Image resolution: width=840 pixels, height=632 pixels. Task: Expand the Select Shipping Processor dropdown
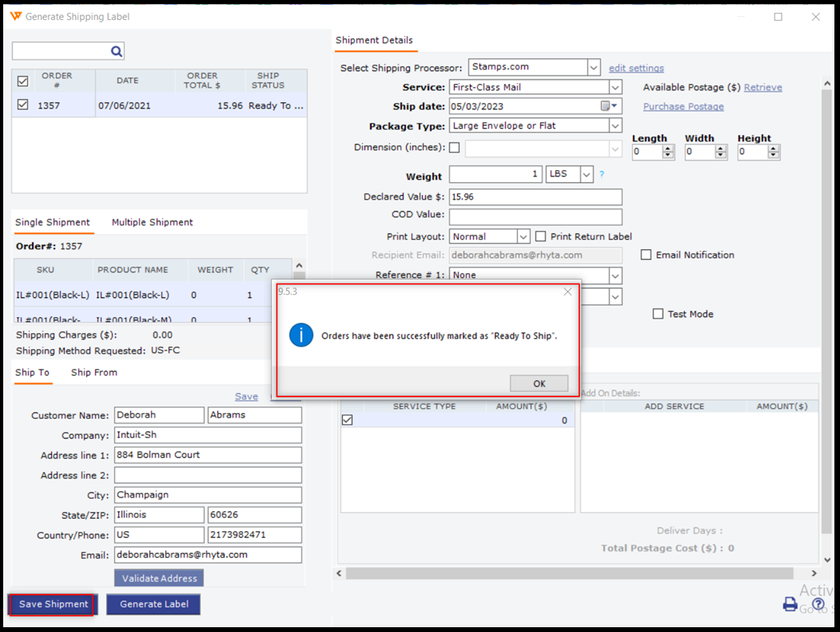click(x=593, y=68)
